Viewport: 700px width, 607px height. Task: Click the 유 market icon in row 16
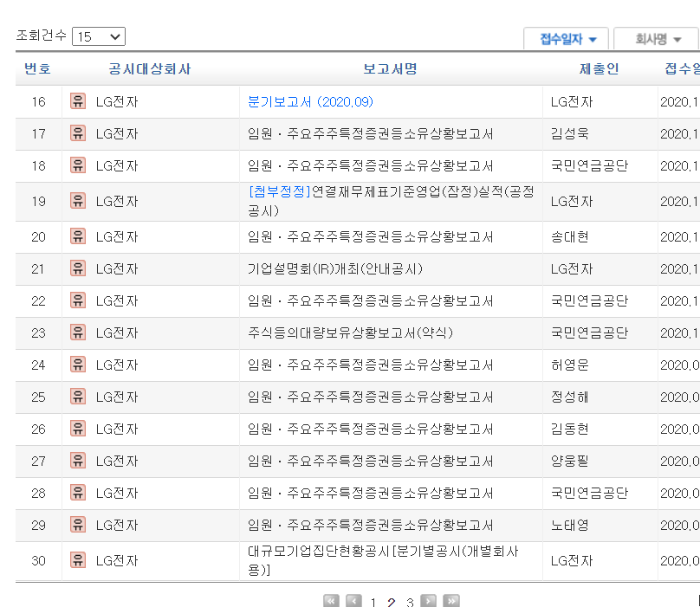coord(78,101)
